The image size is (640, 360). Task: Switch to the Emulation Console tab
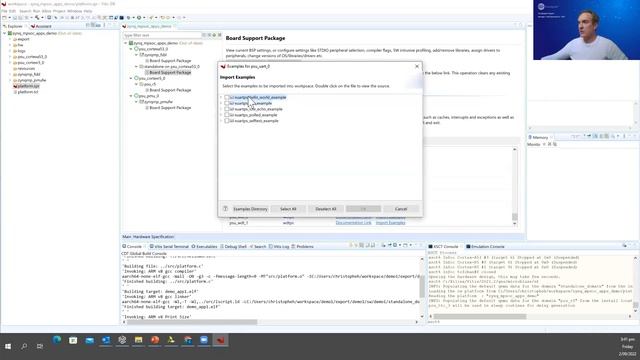[x=485, y=247]
